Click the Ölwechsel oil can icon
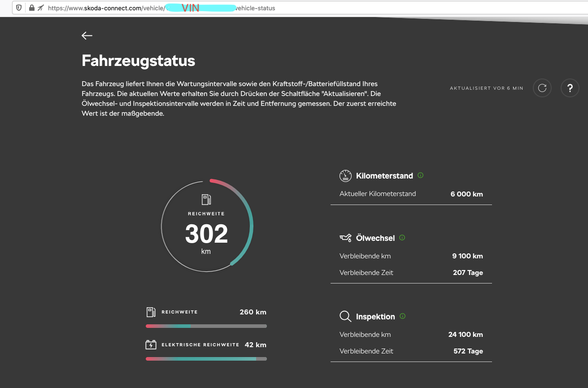 click(345, 238)
